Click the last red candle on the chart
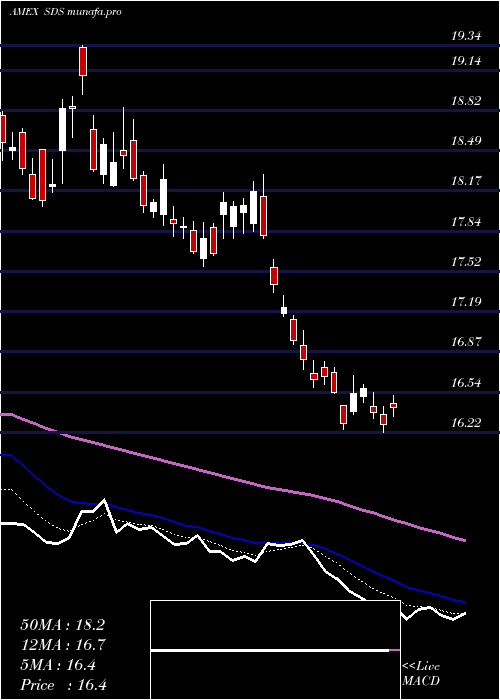 [393, 405]
